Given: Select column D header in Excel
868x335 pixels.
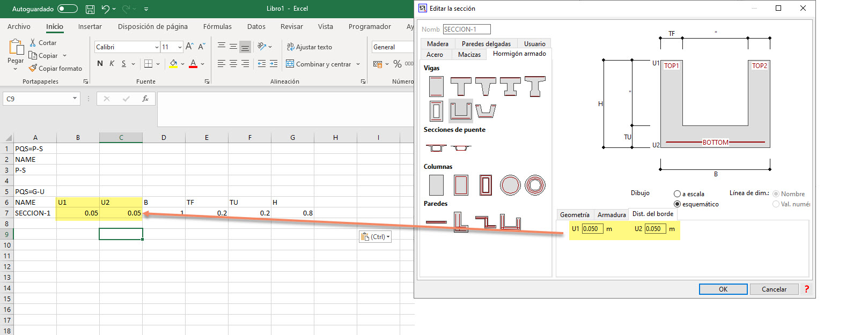Looking at the screenshot, I should 164,138.
